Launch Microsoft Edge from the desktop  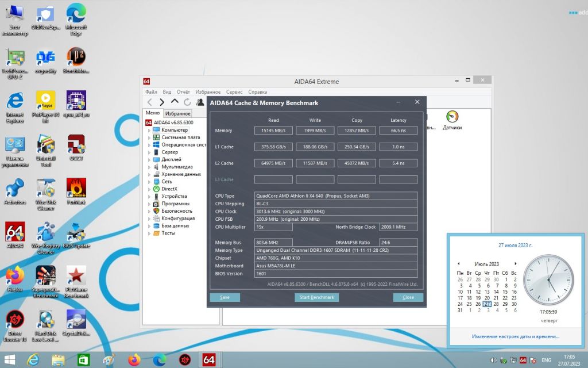76,20
